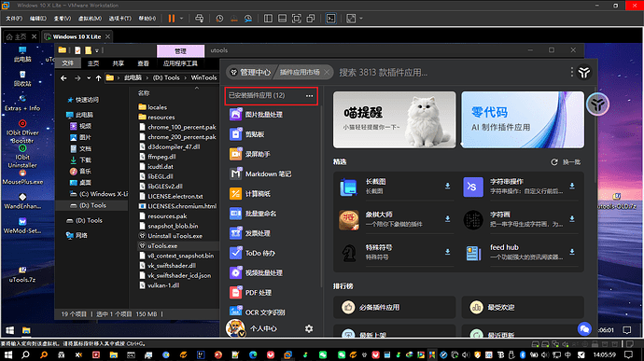This screenshot has height=361, width=644.
Task: Select 快速访问 in Explorer navigation pane
Action: coord(82,100)
